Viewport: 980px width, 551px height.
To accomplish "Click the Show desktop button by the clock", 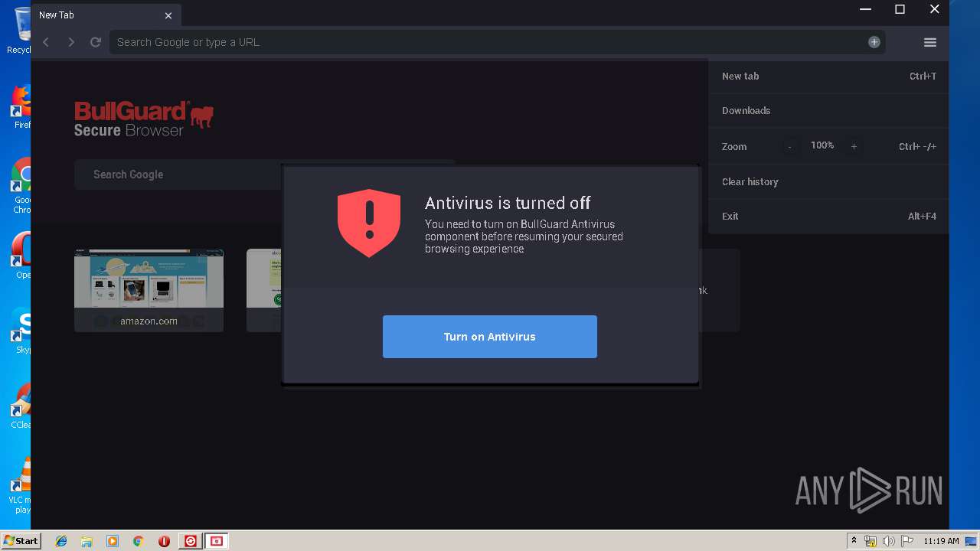I will (x=972, y=541).
